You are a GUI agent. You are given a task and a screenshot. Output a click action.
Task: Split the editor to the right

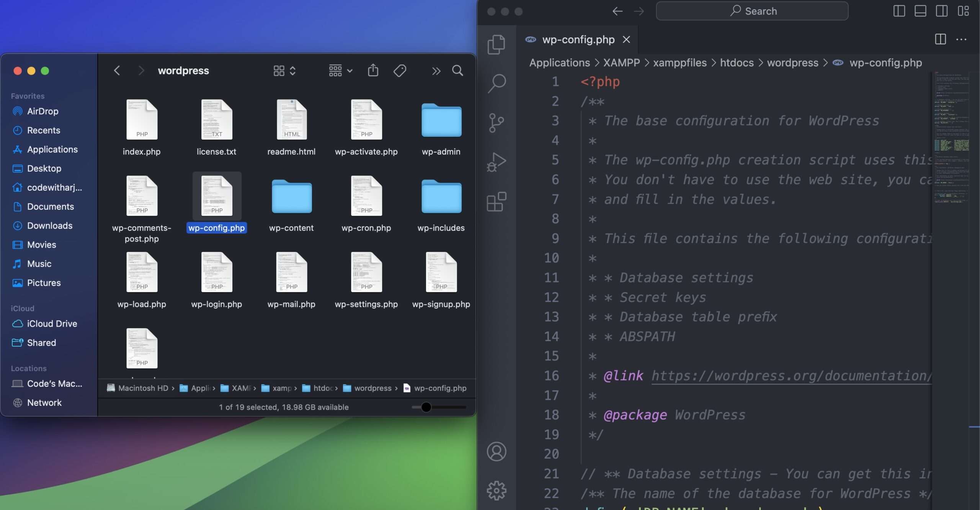tap(940, 39)
